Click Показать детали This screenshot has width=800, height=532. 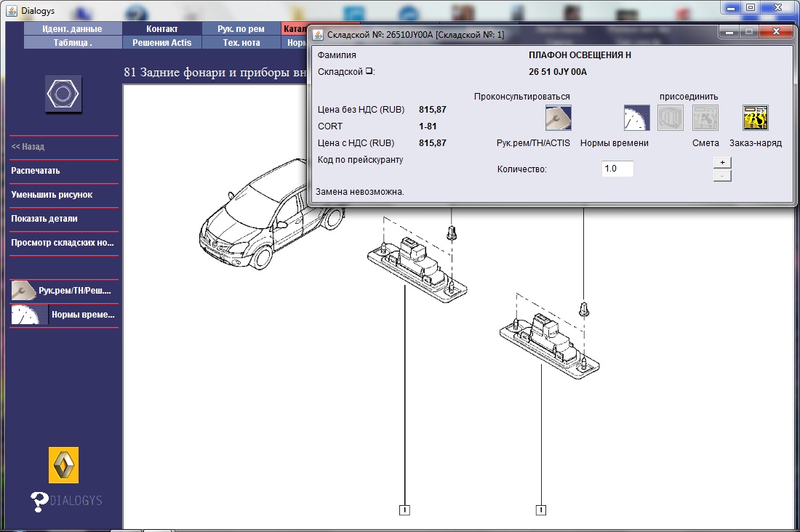[44, 218]
